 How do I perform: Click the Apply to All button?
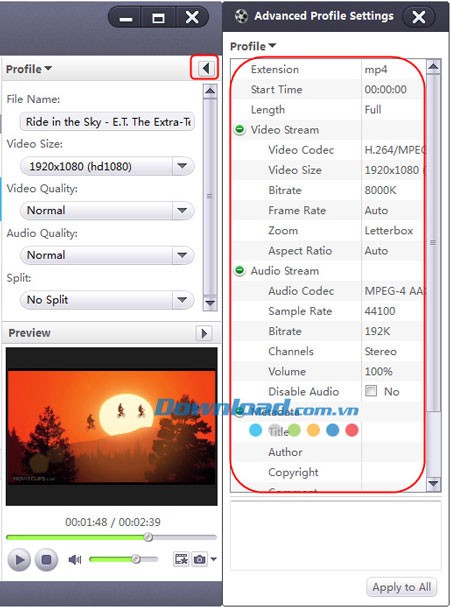401,587
